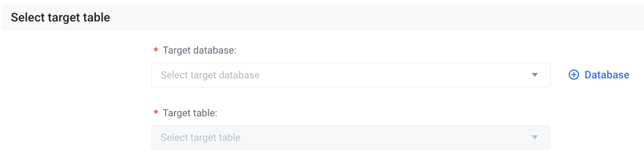The width and height of the screenshot is (644, 161).
Task: Expand the table list via its down triangle
Action: (535, 137)
